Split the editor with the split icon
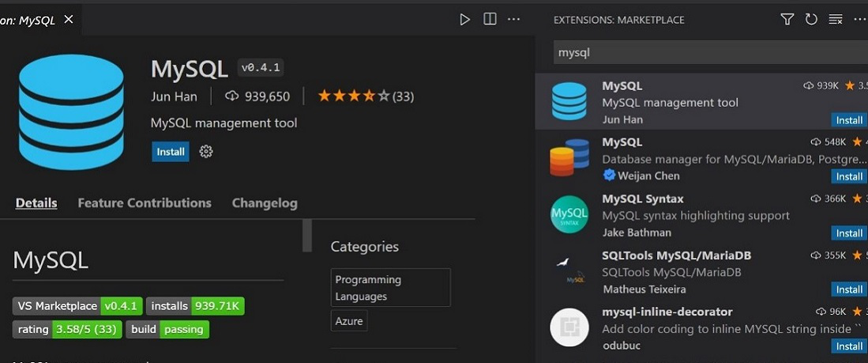This screenshot has height=363, width=868. 490,20
